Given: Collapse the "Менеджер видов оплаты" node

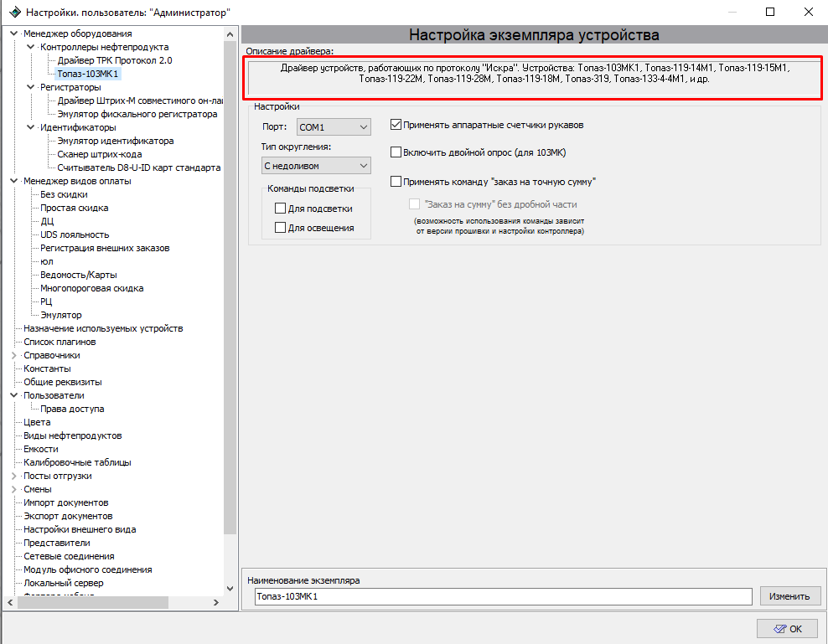Looking at the screenshot, I should click(x=13, y=181).
